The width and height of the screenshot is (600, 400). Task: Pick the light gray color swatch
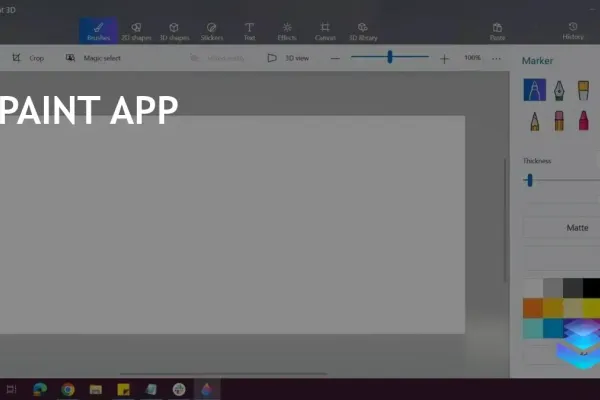pyautogui.click(x=553, y=288)
